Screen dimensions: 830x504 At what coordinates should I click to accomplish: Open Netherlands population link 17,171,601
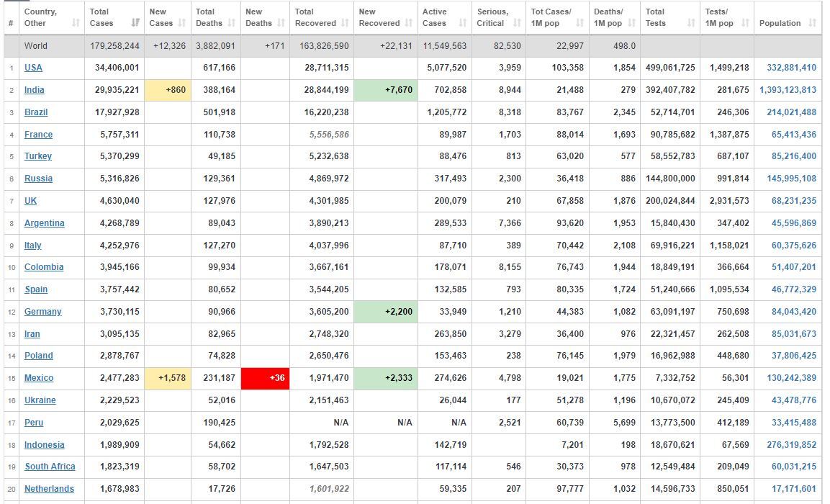pos(794,488)
